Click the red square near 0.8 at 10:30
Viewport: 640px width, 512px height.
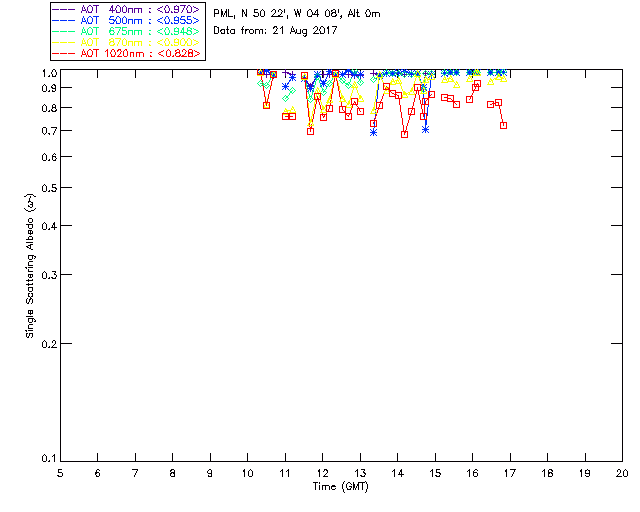click(x=267, y=105)
